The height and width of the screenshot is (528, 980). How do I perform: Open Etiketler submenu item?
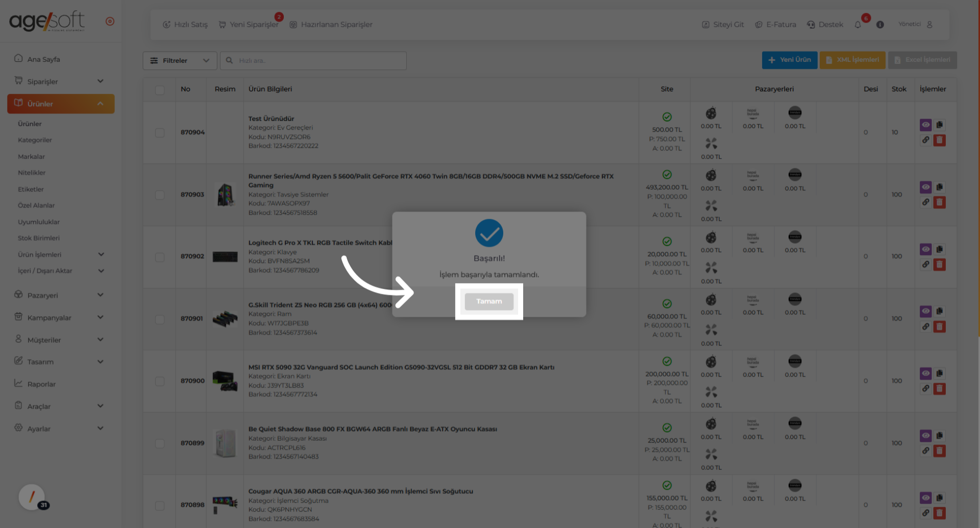pos(31,189)
